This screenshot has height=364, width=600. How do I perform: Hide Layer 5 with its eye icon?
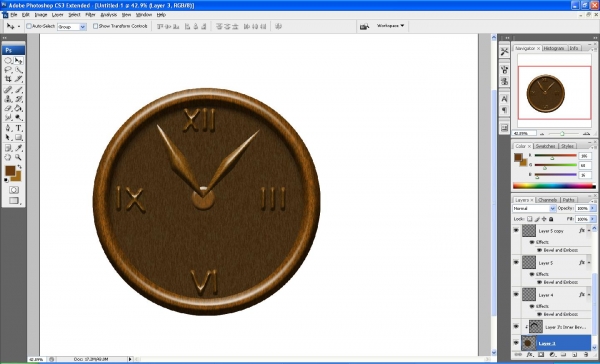tap(516, 263)
